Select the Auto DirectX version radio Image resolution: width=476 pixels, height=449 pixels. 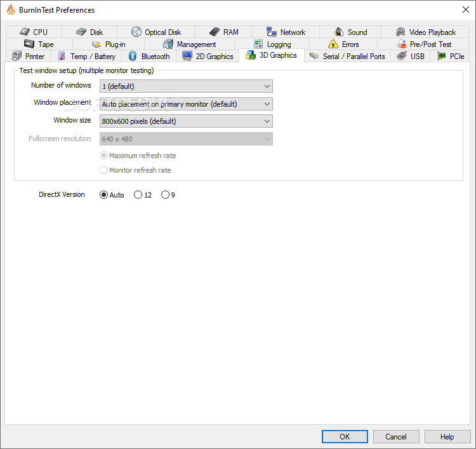pyautogui.click(x=104, y=195)
